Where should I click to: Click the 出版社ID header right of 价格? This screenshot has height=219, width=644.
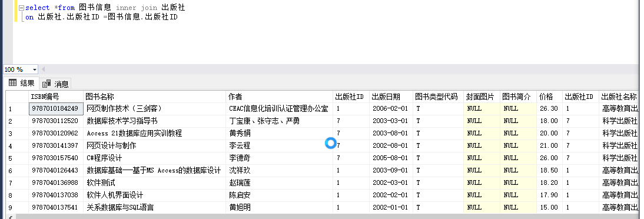(x=581, y=97)
